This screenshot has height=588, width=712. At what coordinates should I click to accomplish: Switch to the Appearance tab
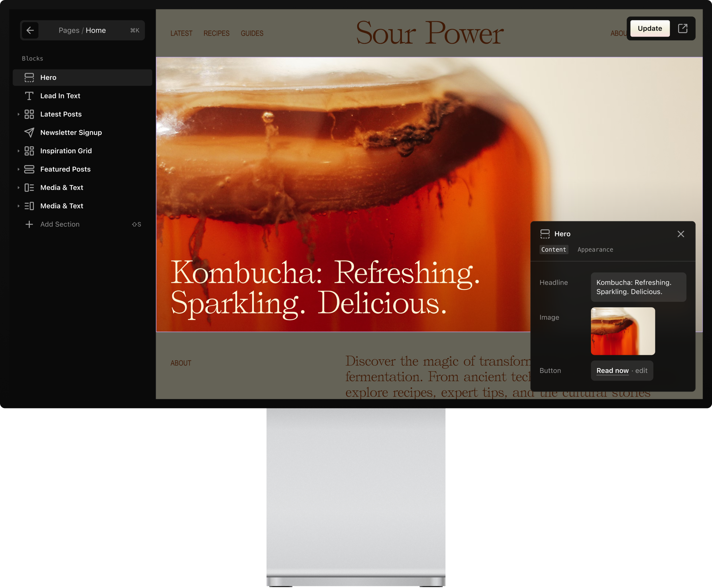[x=595, y=250]
